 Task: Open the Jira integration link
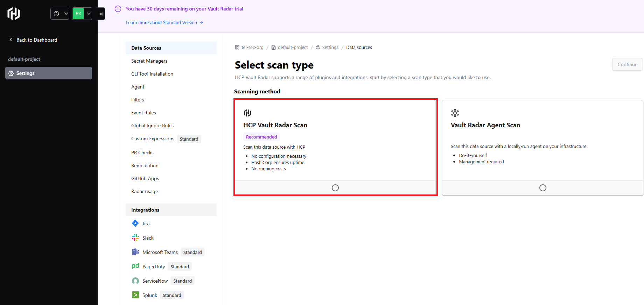146,224
